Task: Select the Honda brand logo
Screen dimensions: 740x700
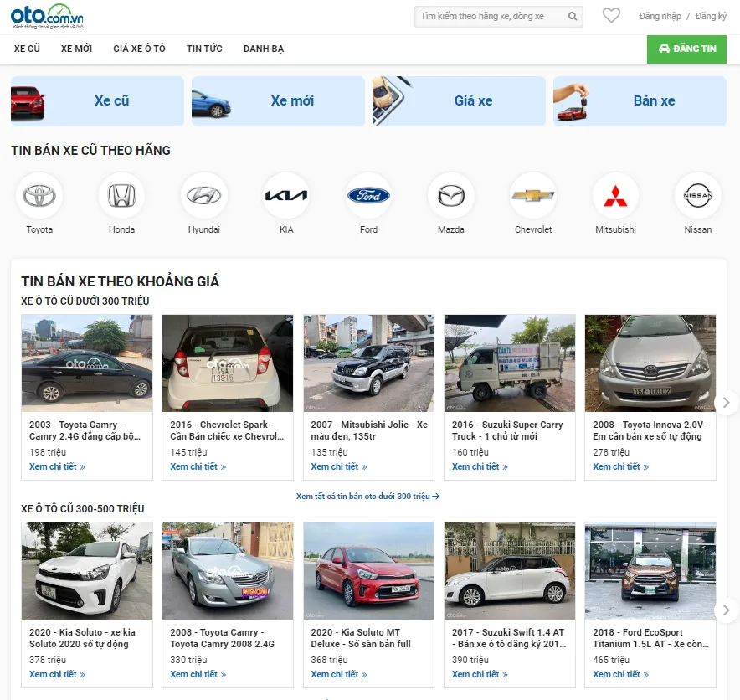Action: tap(121, 193)
